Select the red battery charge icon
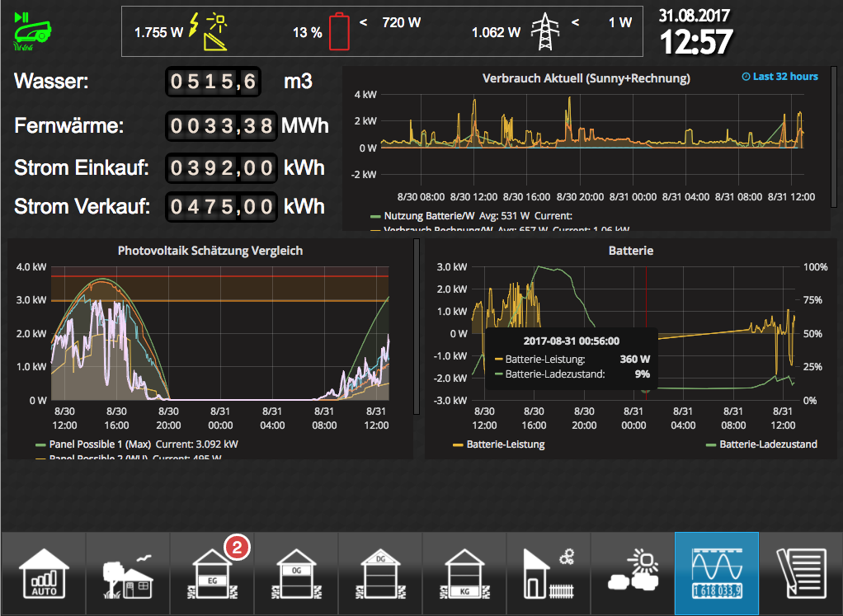Screen dimensions: 843x616 click(x=339, y=32)
